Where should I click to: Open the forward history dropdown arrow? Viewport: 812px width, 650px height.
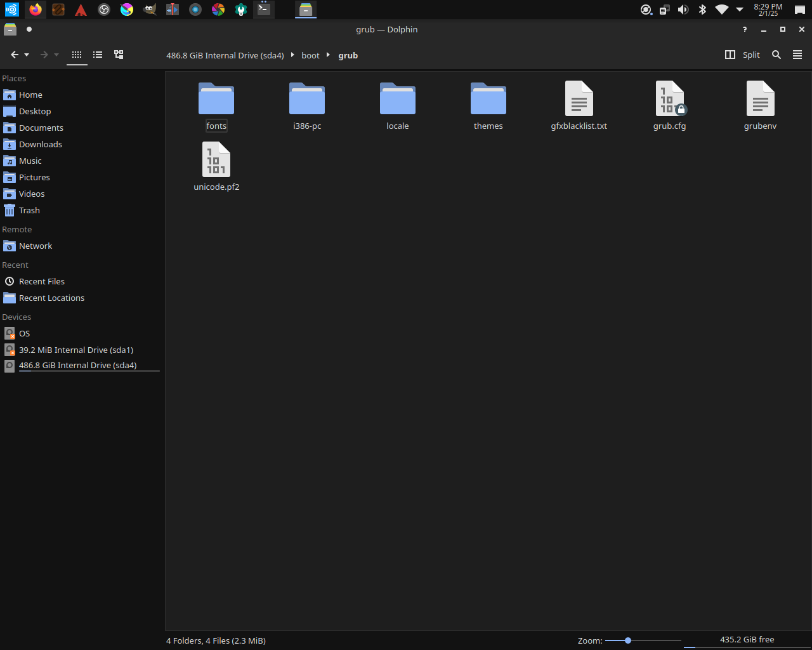coord(56,55)
